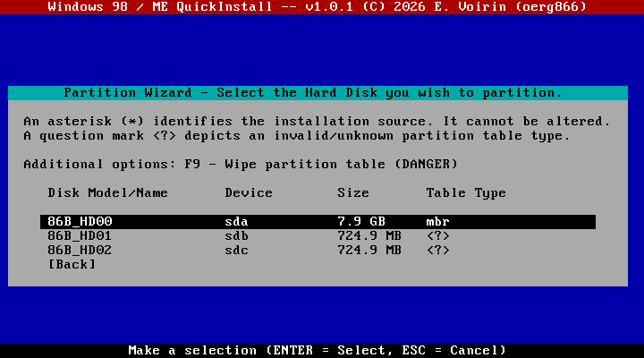Click the Partition Wizard title bar text
The width and height of the screenshot is (644, 358).
pyautogui.click(x=313, y=92)
